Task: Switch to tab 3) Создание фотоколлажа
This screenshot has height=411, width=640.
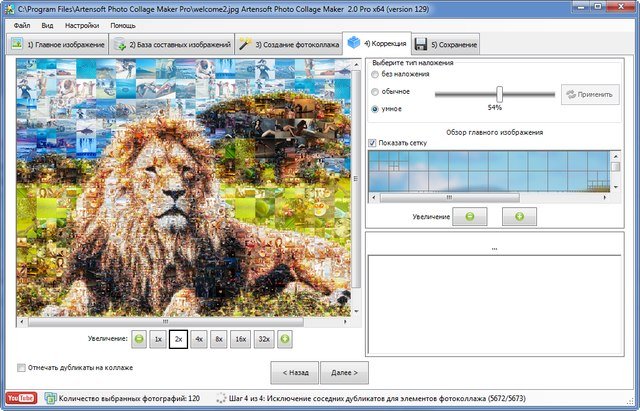Action: [x=288, y=44]
